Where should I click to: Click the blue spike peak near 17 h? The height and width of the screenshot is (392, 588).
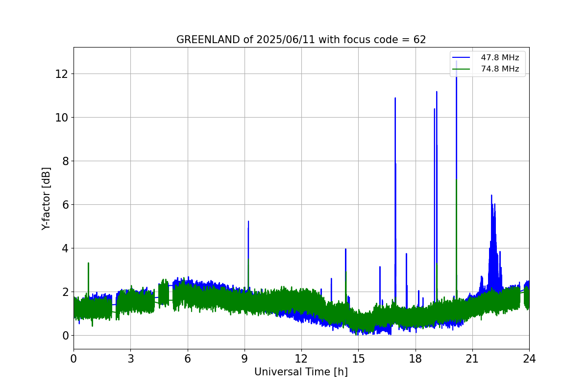395,98
